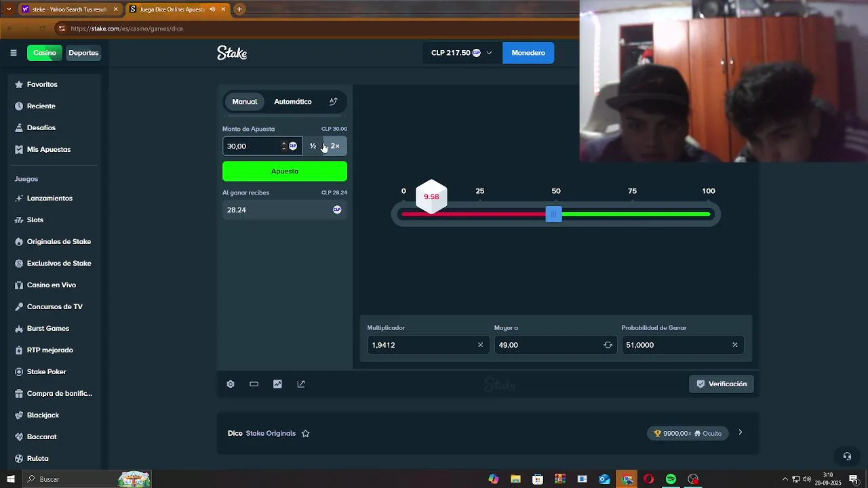Open the Monedero wallet button
Image resolution: width=868 pixels, height=488 pixels.
point(528,53)
